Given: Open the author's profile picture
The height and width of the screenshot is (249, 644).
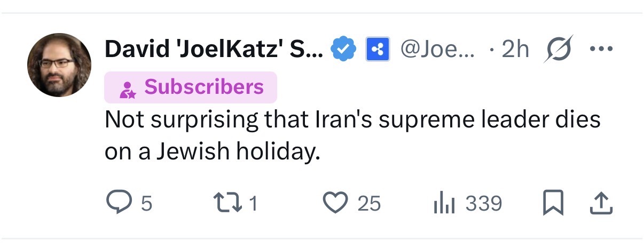Looking at the screenshot, I should 59,65.
